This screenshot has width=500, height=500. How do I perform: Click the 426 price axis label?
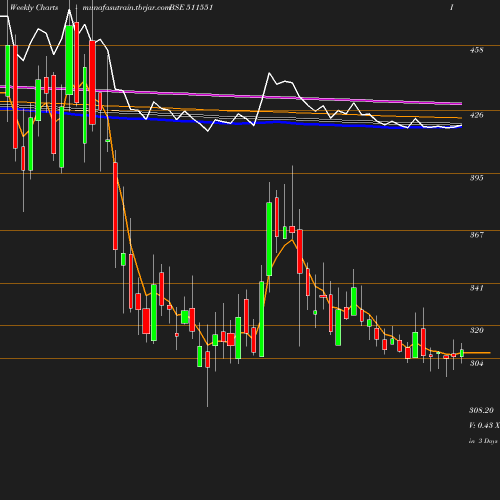[x=476, y=115]
